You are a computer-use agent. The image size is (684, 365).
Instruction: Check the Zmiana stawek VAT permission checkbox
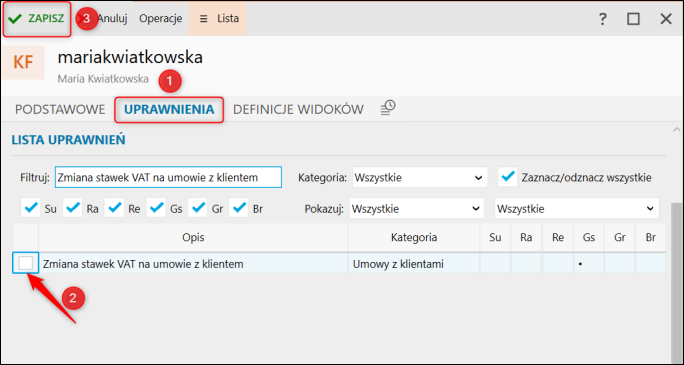pos(25,263)
